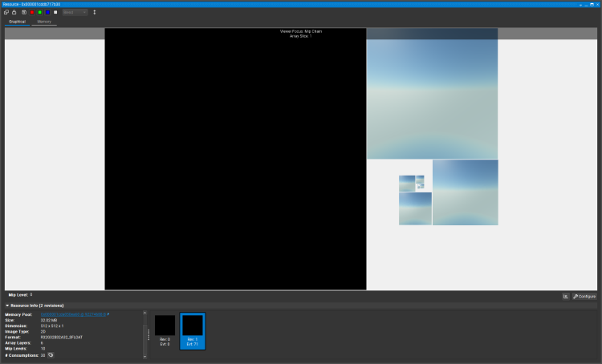This screenshot has width=602, height=364.
Task: Select the Rev: 0 revision thumbnail
Action: [165, 330]
